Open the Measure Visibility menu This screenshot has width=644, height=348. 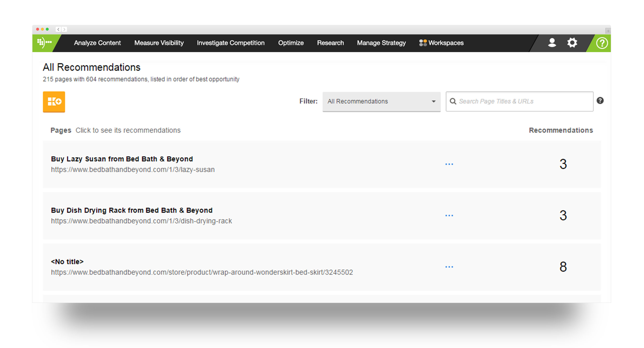tap(159, 43)
